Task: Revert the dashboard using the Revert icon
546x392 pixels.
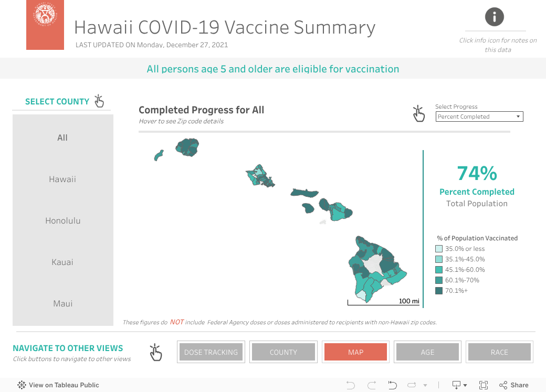Action: [x=392, y=385]
